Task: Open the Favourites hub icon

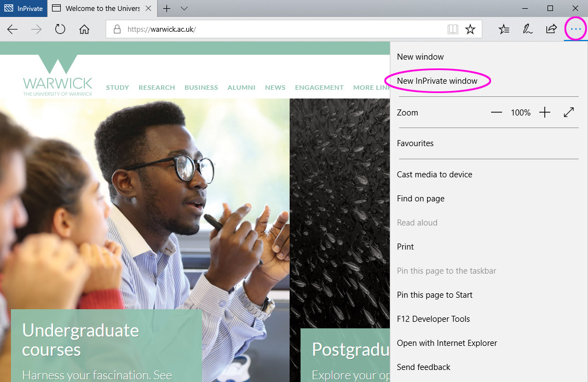Action: (504, 29)
